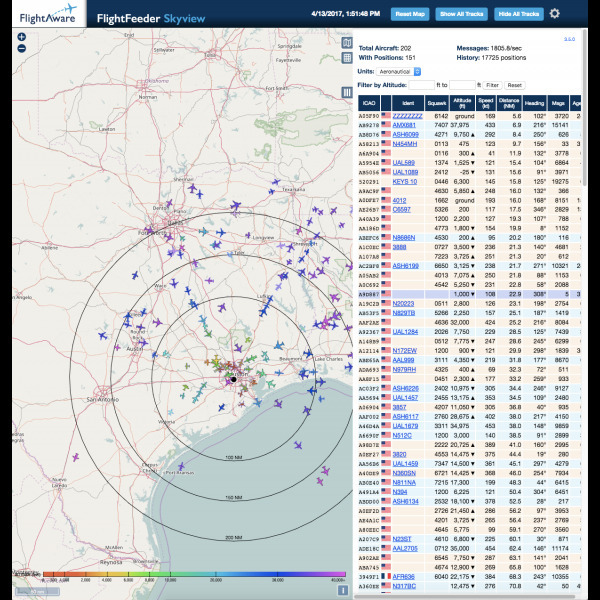600x600 pixels.
Task: Sort table by ICAO column header
Action: (x=368, y=103)
